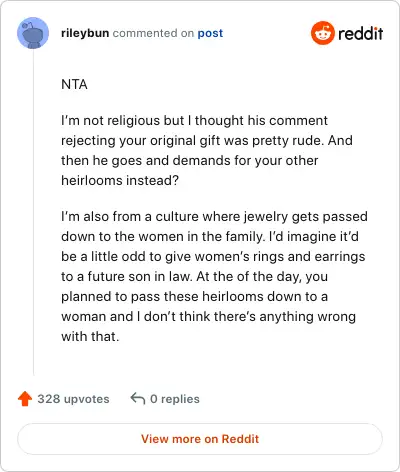Click the "commented on" label
Image resolution: width=400 pixels, height=472 pixels.
pos(153,33)
